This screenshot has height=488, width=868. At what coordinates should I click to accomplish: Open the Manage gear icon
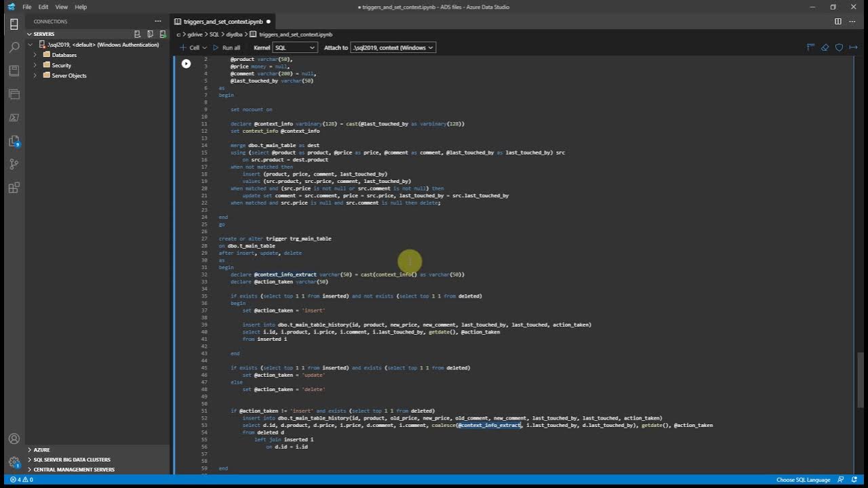tap(14, 462)
